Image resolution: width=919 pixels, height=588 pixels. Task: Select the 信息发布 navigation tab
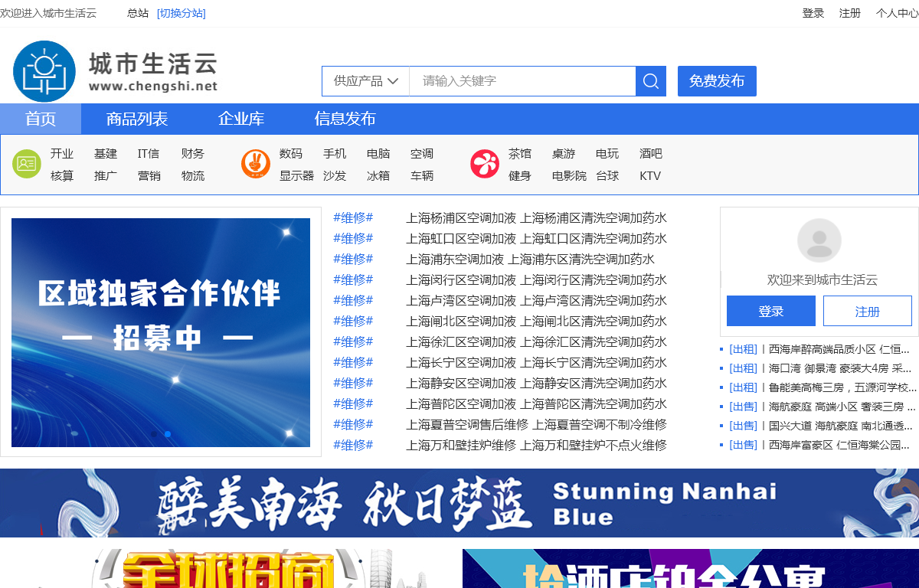345,119
